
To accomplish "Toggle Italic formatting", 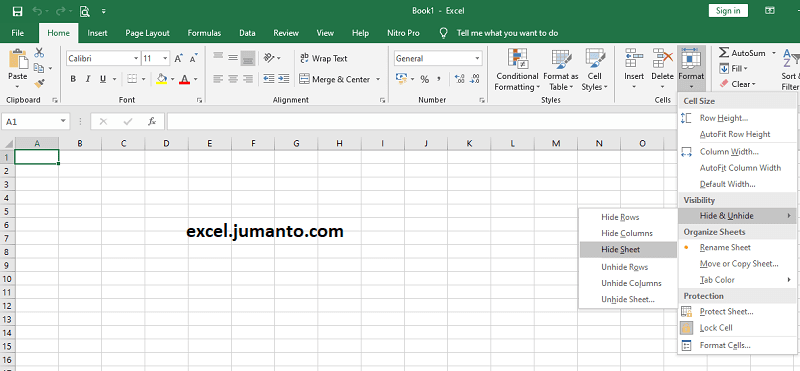I will [x=88, y=79].
